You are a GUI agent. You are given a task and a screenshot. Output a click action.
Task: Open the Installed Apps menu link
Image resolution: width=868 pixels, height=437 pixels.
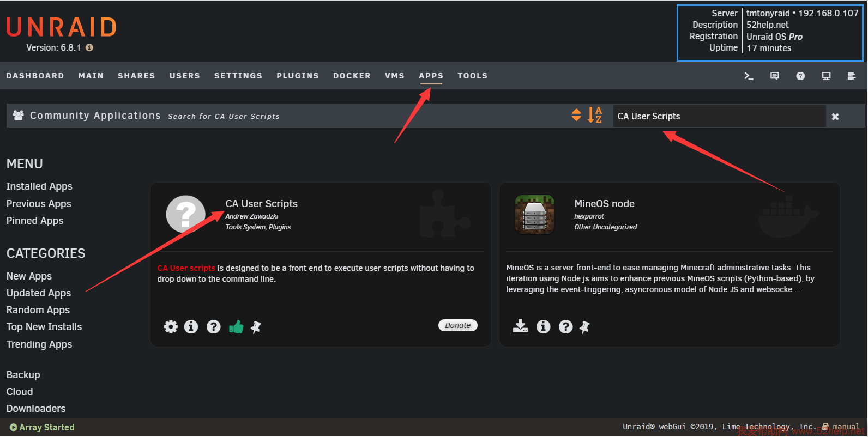(x=39, y=186)
